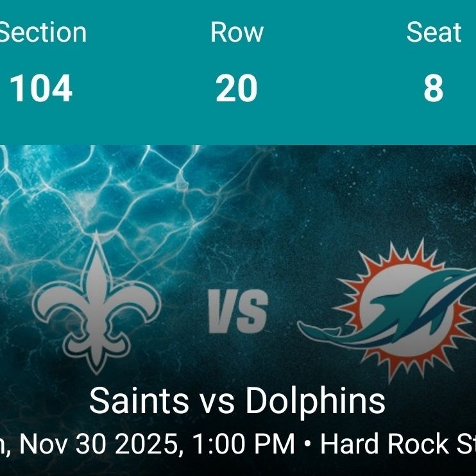
Task: Tap the Row label
Action: pyautogui.click(x=237, y=32)
